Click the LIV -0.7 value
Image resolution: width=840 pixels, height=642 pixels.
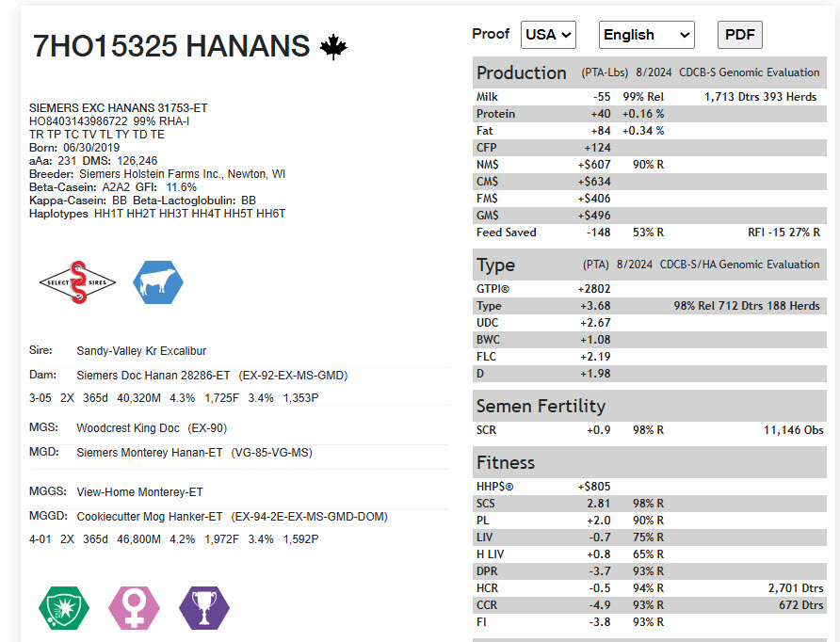pos(600,538)
